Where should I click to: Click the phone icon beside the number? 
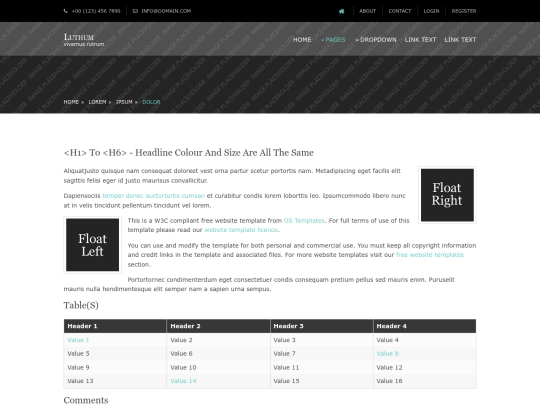[x=65, y=11]
